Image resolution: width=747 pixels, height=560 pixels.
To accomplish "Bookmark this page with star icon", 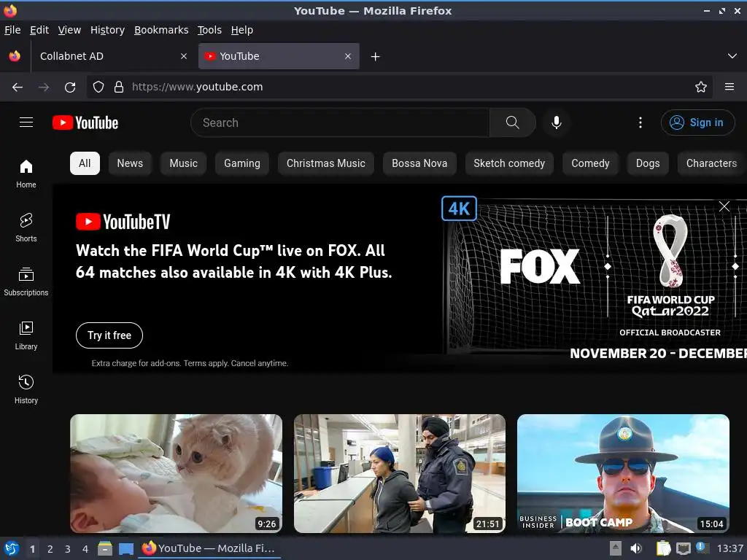I will point(701,87).
